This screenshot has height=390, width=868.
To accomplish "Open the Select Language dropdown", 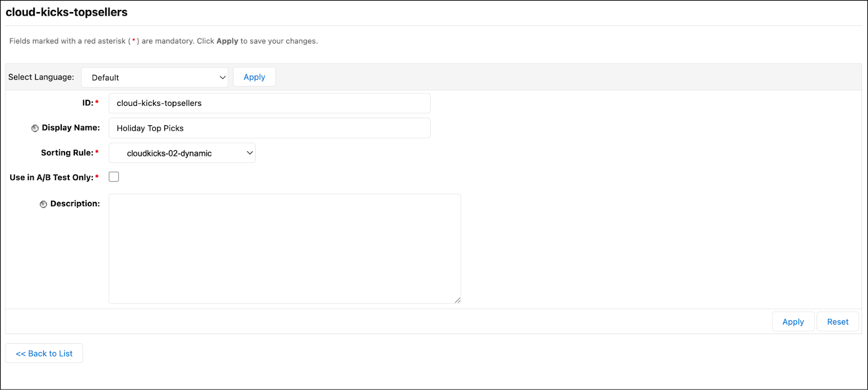I will (x=155, y=78).
